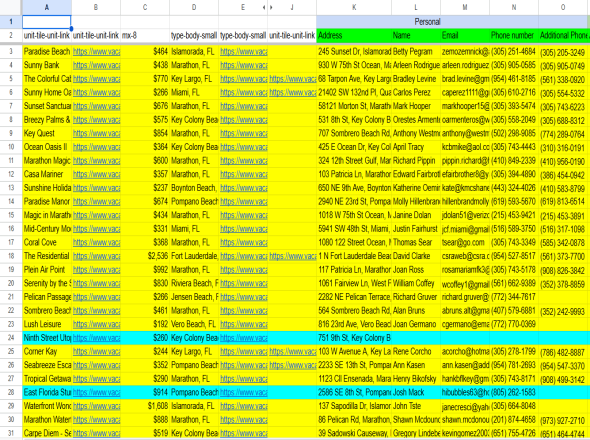
Task: Select the Phone number header cell
Action: pos(514,35)
